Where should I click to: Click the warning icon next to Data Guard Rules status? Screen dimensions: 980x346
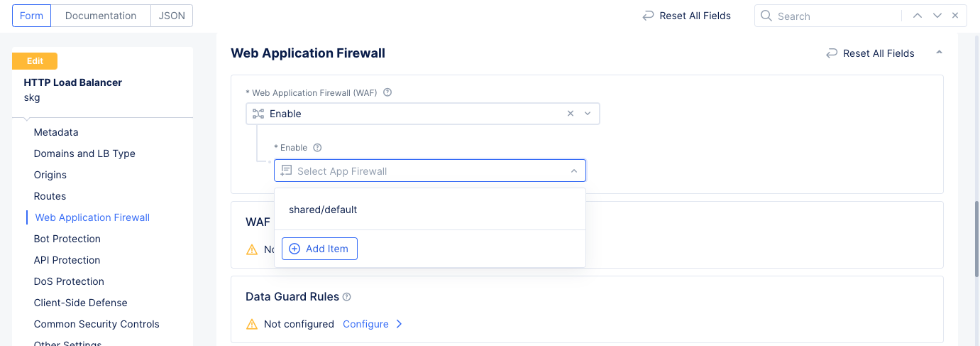[252, 324]
